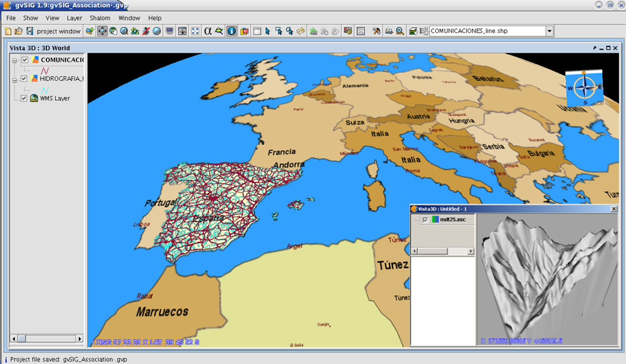Image resolution: width=626 pixels, height=364 pixels.
Task: Click the magnifier search icon in toolbar
Action: point(400,31)
